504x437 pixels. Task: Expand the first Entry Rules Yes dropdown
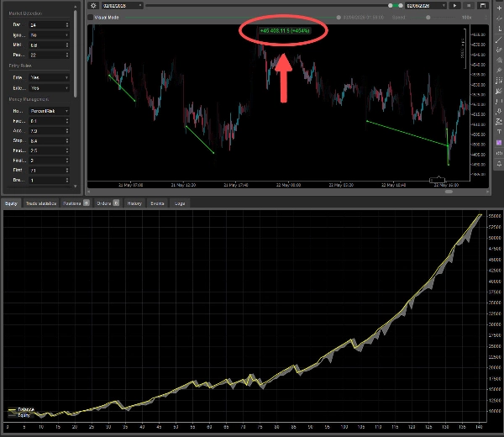50,77
